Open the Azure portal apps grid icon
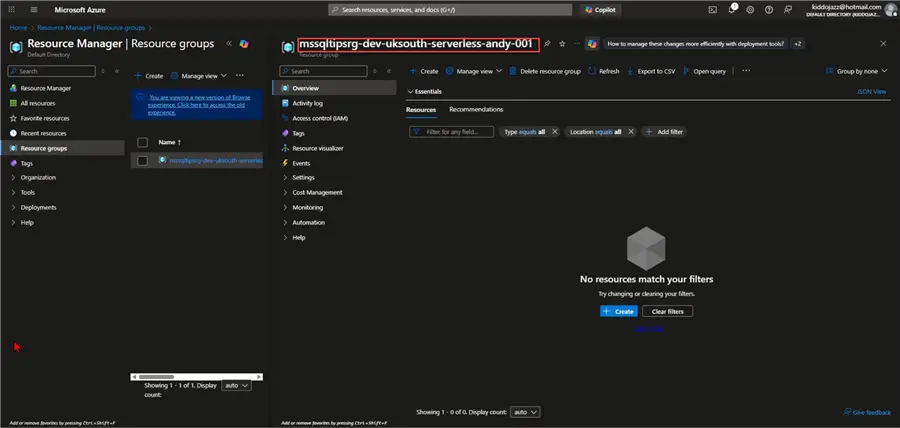The image size is (900, 428). [x=11, y=10]
